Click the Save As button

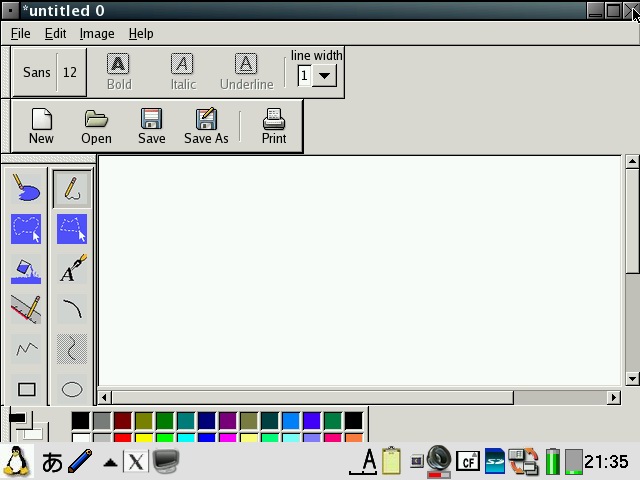pyautogui.click(x=206, y=127)
